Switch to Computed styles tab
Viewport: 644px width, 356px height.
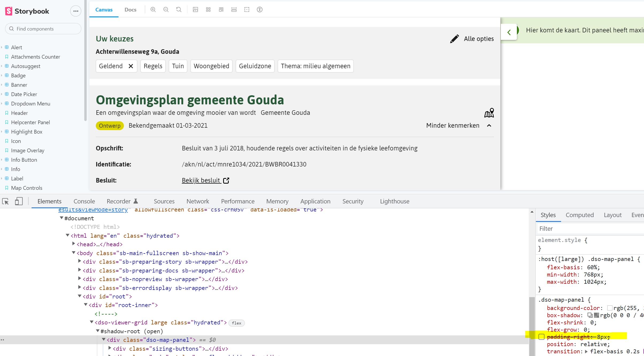pyautogui.click(x=580, y=215)
